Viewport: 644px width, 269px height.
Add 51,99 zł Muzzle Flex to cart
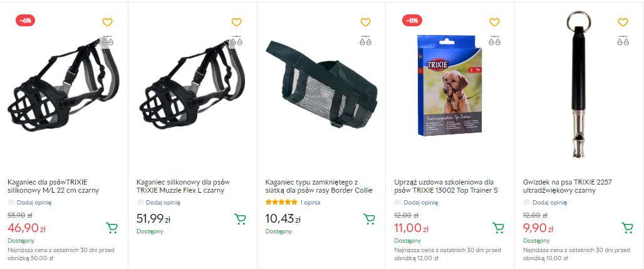pyautogui.click(x=241, y=219)
